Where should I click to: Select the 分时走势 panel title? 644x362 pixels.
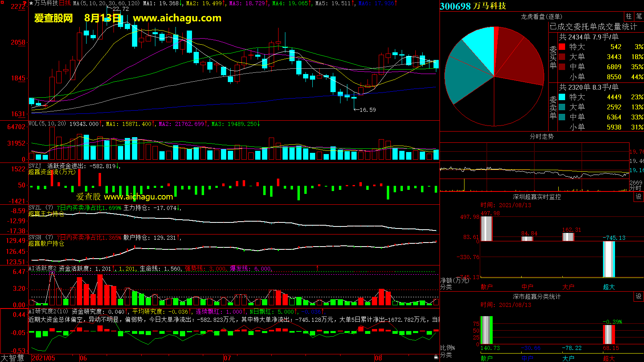tap(541, 136)
